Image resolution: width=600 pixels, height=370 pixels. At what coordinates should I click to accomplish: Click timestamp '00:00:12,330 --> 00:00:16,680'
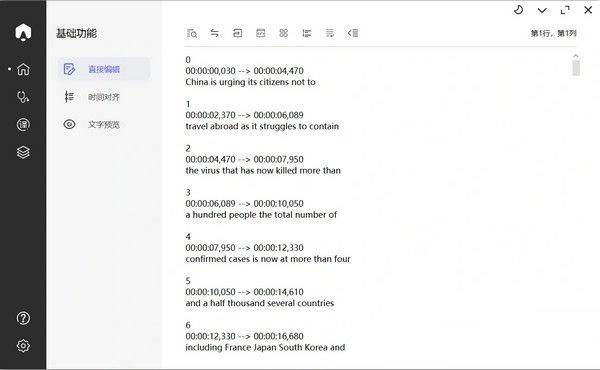pos(245,336)
